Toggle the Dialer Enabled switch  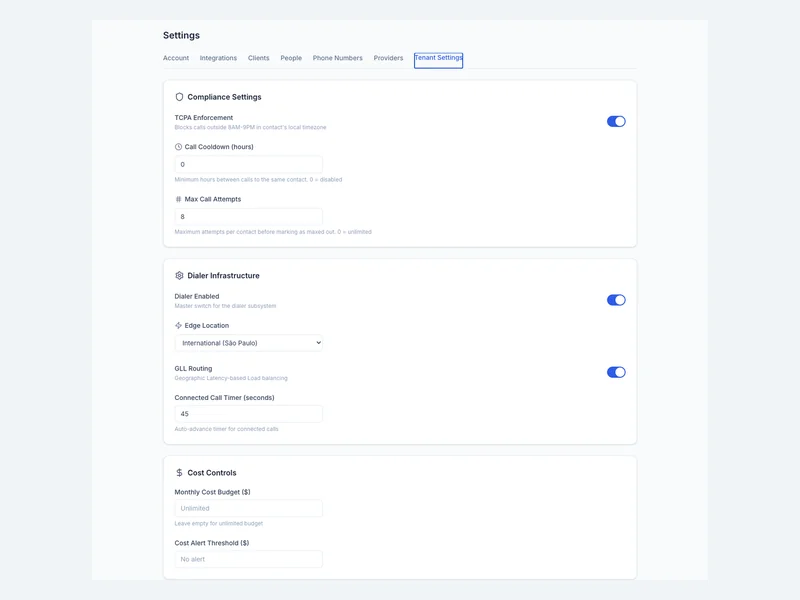coord(616,300)
